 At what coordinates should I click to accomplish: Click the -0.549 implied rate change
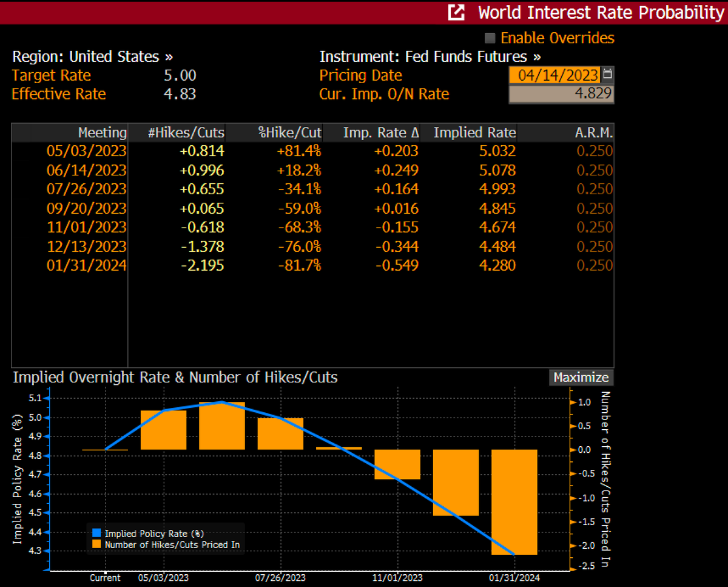tap(396, 265)
